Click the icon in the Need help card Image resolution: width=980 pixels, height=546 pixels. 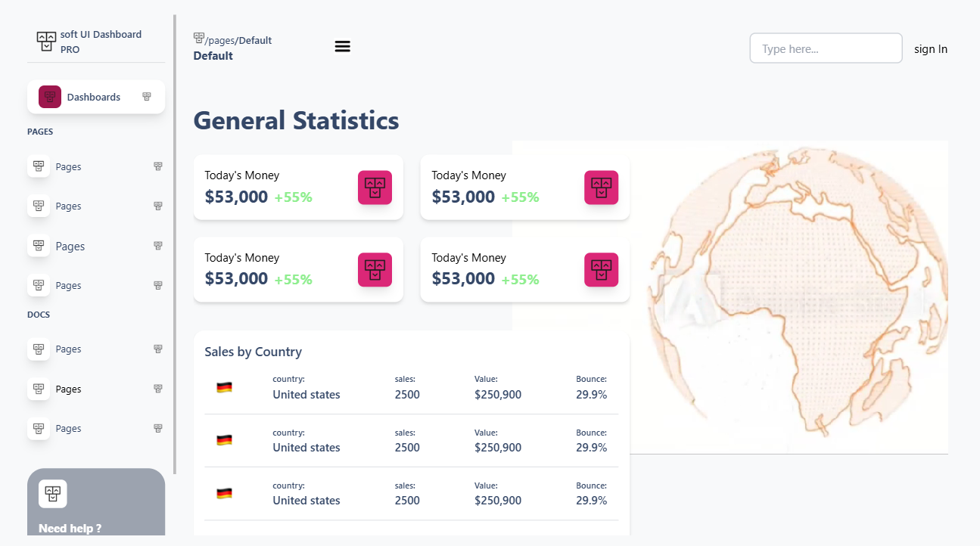tap(52, 494)
